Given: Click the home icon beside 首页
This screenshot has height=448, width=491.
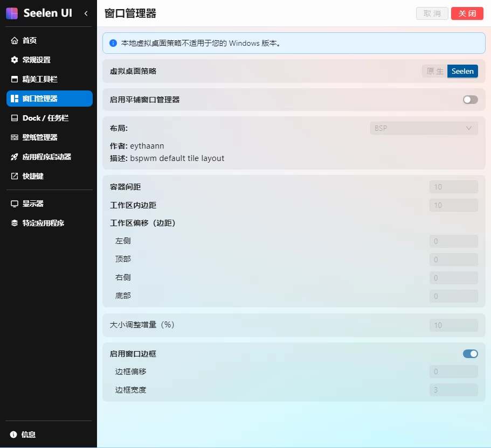Looking at the screenshot, I should pos(15,40).
